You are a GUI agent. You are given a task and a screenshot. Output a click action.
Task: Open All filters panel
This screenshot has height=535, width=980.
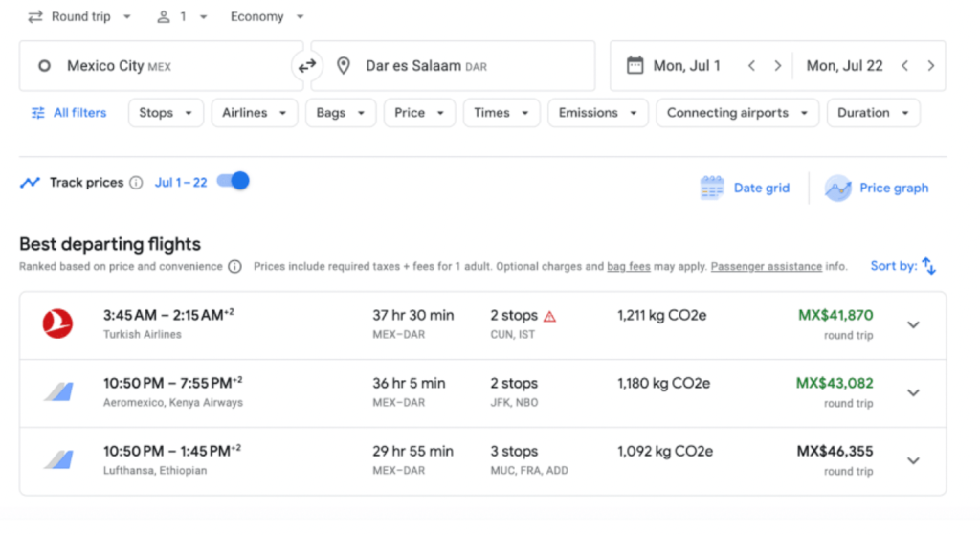68,113
